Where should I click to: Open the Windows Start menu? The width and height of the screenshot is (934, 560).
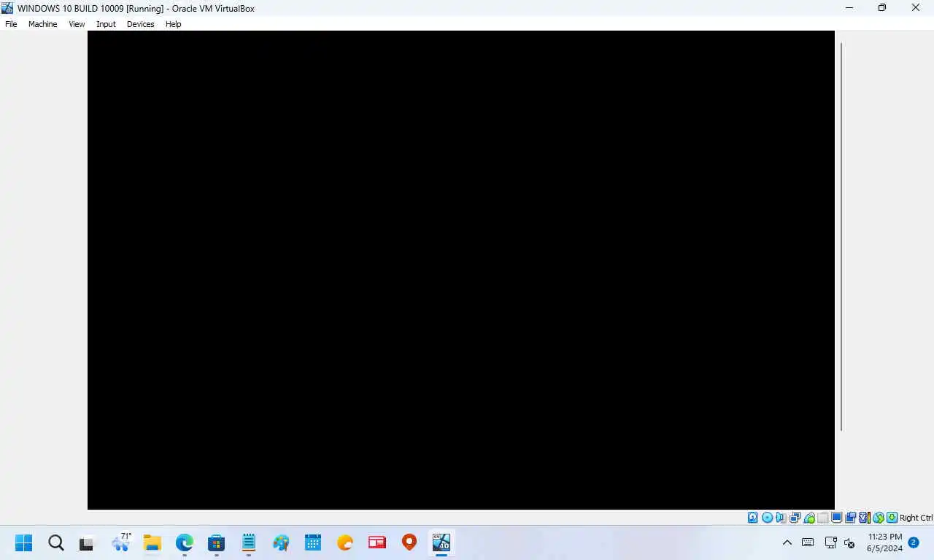tap(24, 542)
